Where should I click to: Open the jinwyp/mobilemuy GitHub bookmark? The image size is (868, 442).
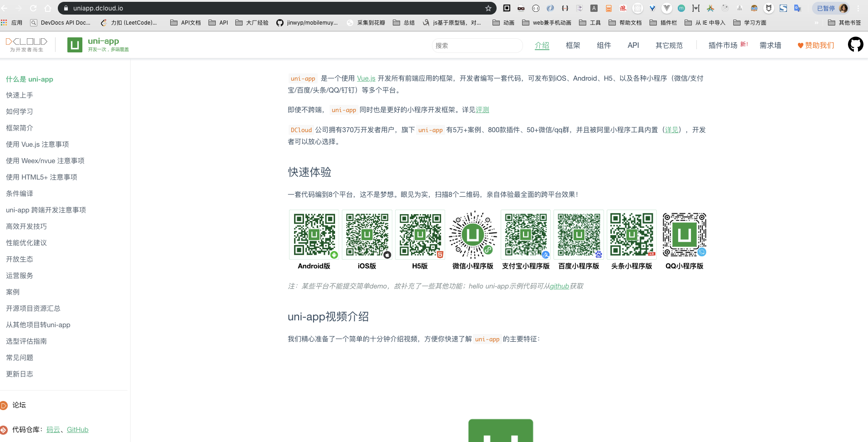[x=307, y=22]
